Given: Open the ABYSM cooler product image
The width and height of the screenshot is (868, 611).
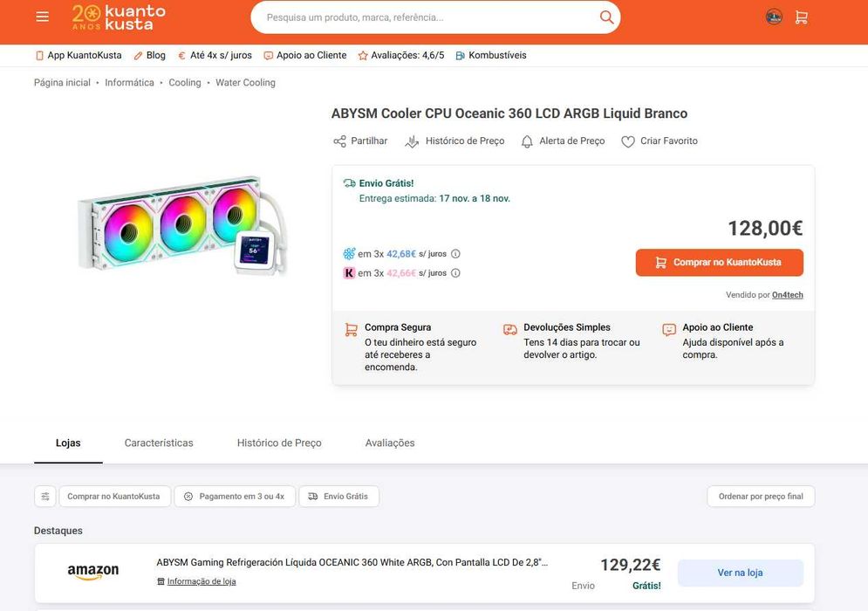Looking at the screenshot, I should pyautogui.click(x=181, y=227).
